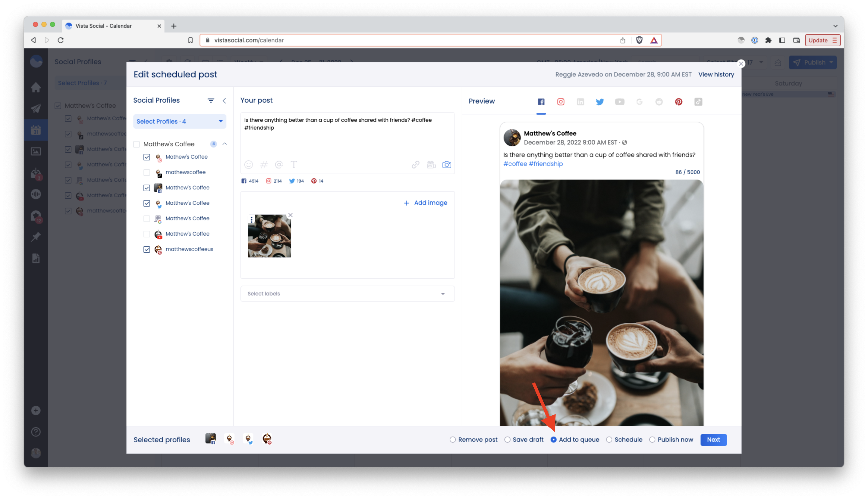Check the Matthew's Coffee YouTube profile checkbox
Image resolution: width=868 pixels, height=499 pixels.
pyautogui.click(x=147, y=234)
